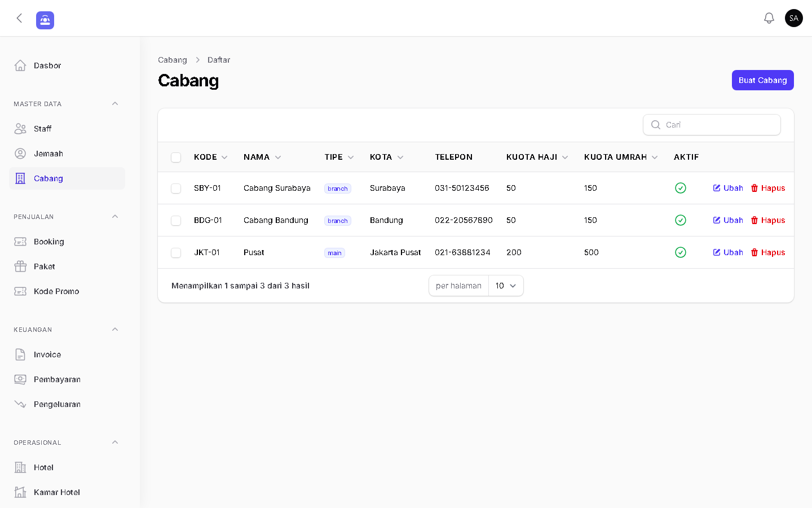This screenshot has width=812, height=508.
Task: Collapse the MASTER DATA section
Action: (115, 104)
